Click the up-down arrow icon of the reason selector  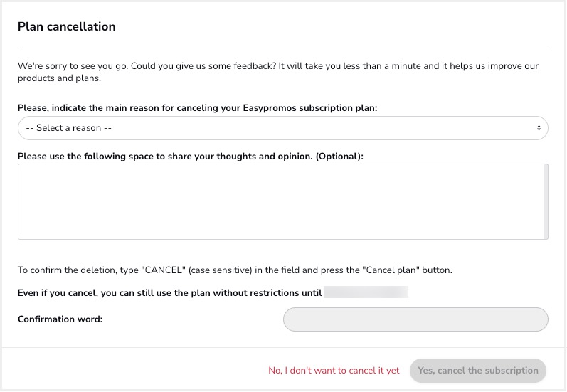tap(539, 128)
